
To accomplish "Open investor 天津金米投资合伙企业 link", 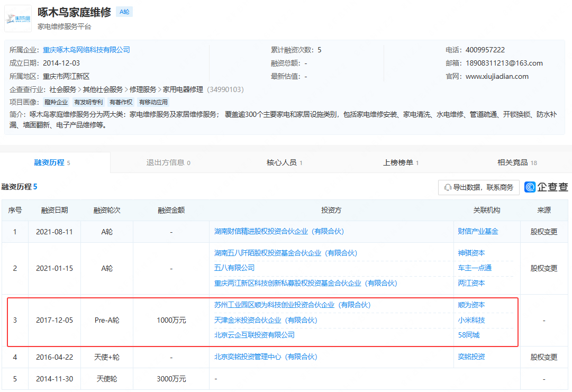I will 266,320.
